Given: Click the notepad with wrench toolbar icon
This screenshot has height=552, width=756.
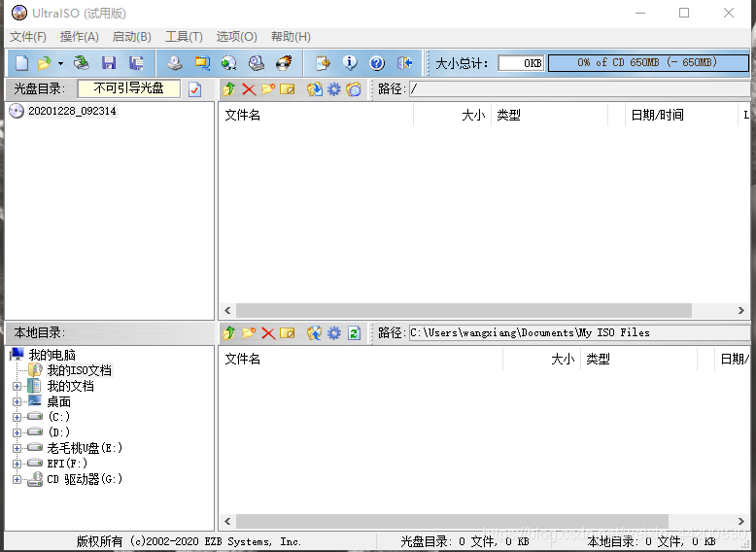Looking at the screenshot, I should coord(323,63).
